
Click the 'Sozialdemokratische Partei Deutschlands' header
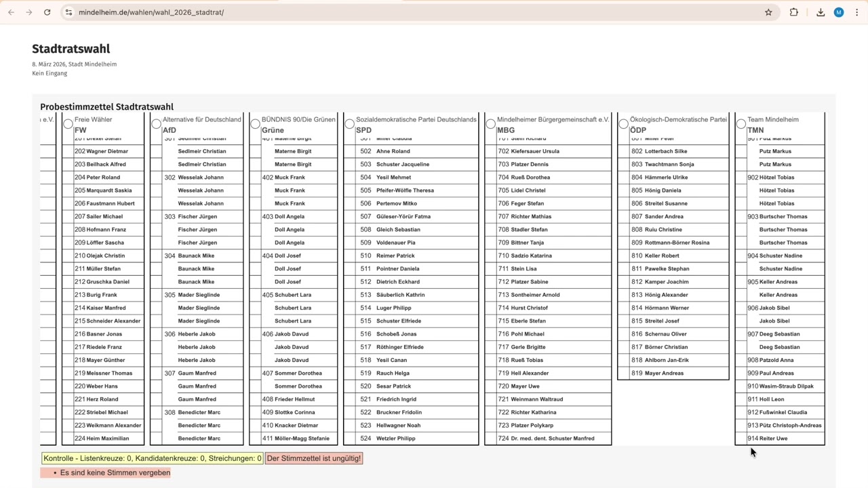coord(416,119)
